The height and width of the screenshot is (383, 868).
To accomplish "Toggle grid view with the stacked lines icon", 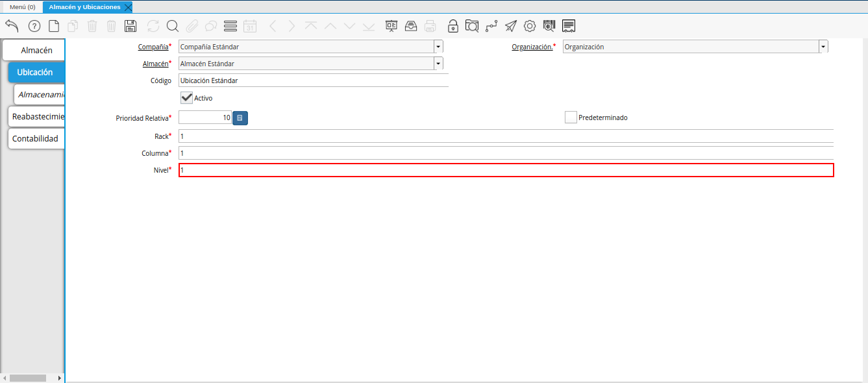I will pos(230,26).
